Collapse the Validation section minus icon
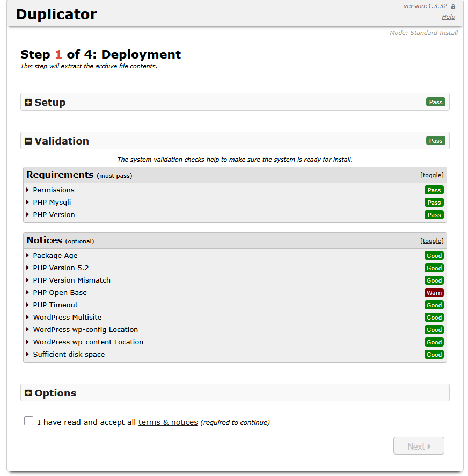Screen dimensions: 468x476 point(28,141)
